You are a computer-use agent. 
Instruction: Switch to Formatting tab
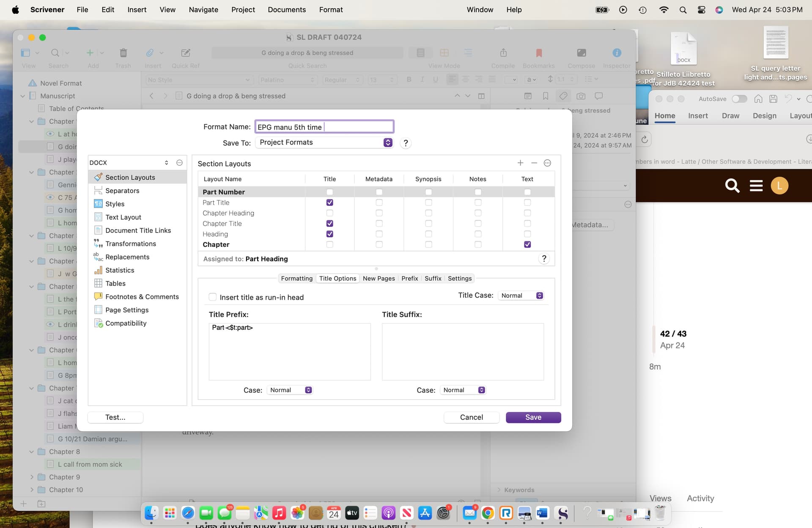click(296, 278)
